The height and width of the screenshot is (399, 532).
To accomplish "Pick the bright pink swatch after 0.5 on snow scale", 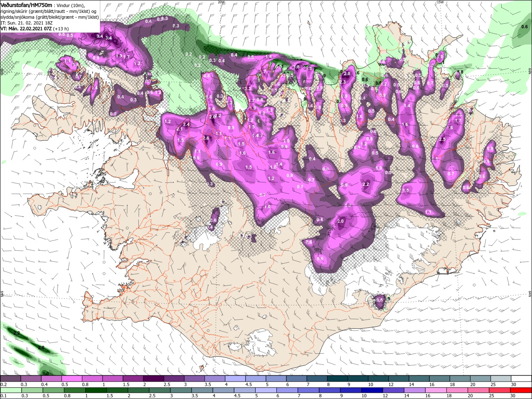I will click(71, 379).
